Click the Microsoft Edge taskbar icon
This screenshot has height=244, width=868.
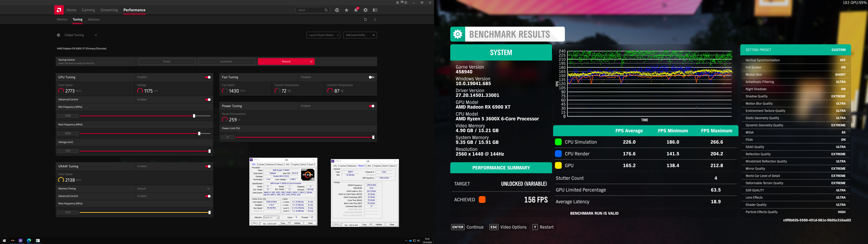(x=29, y=241)
